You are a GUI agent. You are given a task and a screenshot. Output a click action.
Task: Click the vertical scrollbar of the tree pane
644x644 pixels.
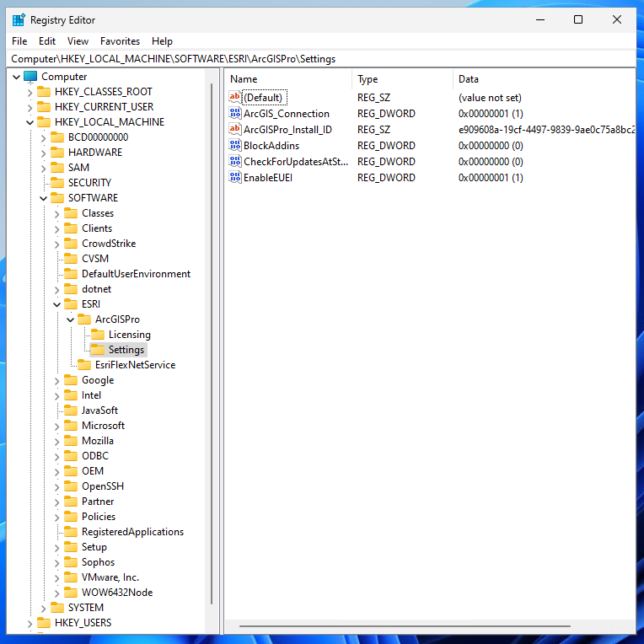pos(212,343)
